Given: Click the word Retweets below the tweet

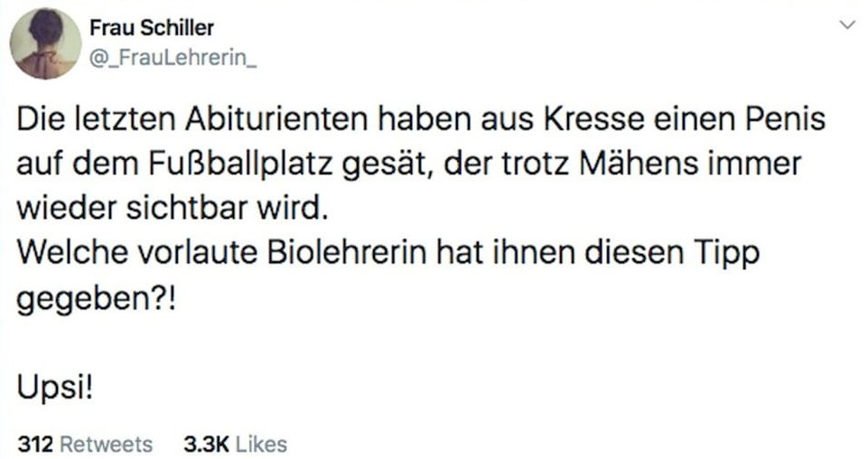Looking at the screenshot, I should click(107, 444).
